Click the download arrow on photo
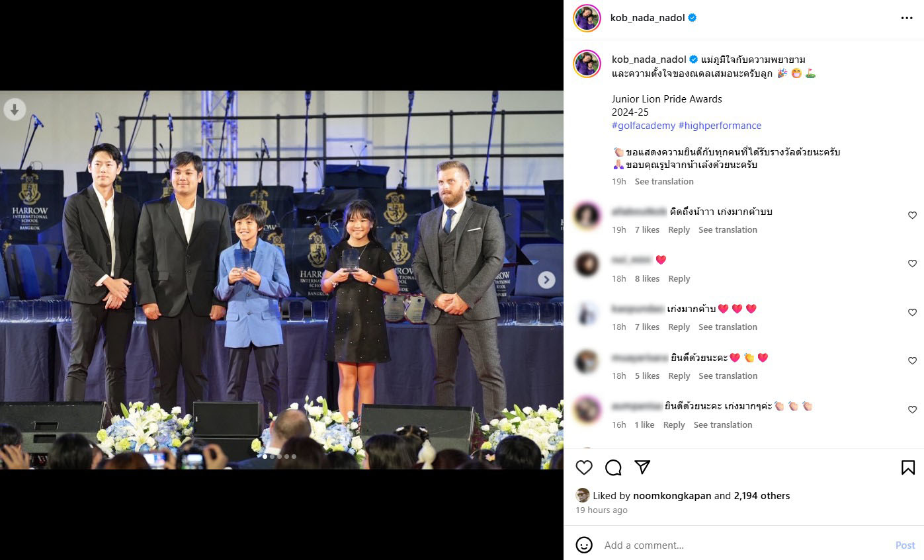The width and height of the screenshot is (924, 560). click(x=15, y=110)
